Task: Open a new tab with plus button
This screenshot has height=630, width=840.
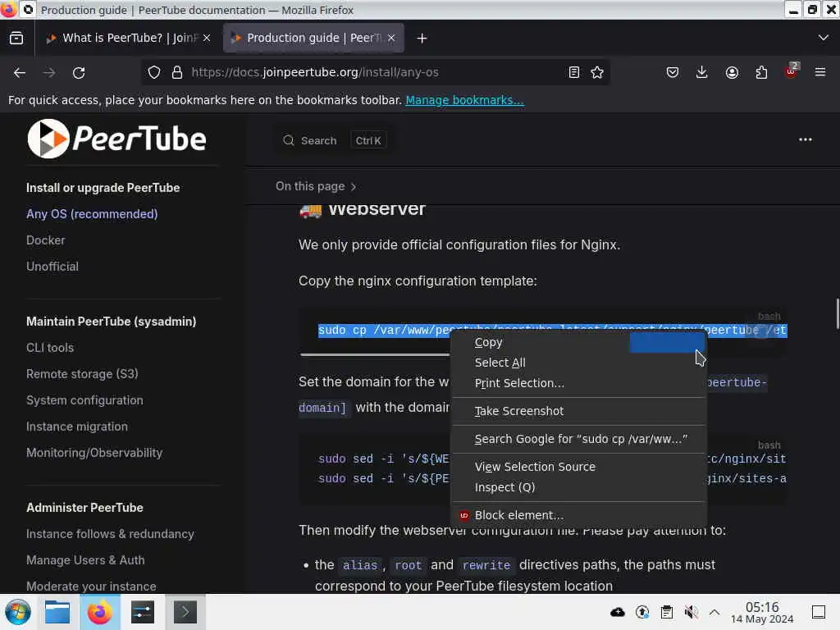Action: coord(422,38)
